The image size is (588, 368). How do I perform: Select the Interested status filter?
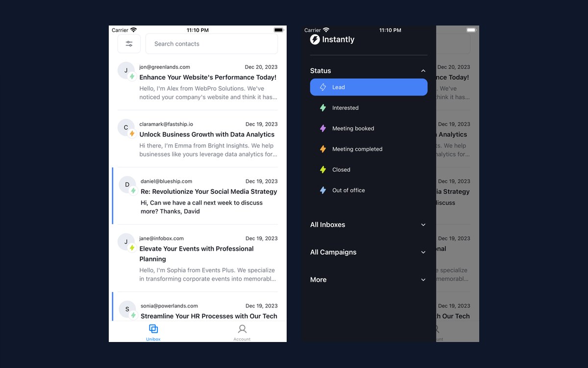(369, 108)
